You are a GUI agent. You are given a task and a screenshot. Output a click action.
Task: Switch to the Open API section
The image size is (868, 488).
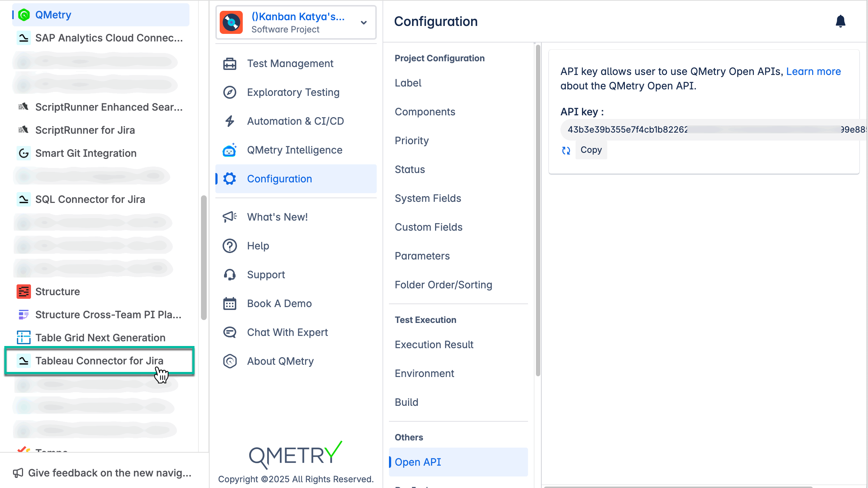click(418, 462)
